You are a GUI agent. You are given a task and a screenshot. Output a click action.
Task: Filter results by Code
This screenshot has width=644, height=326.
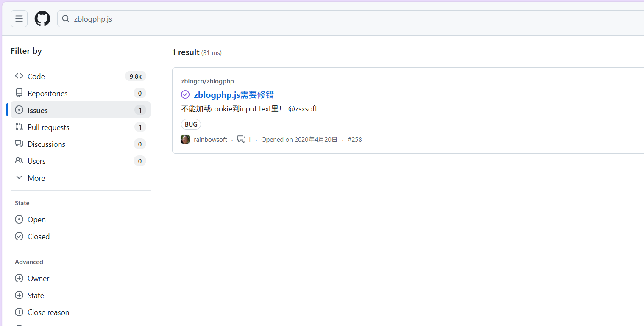tap(81, 76)
